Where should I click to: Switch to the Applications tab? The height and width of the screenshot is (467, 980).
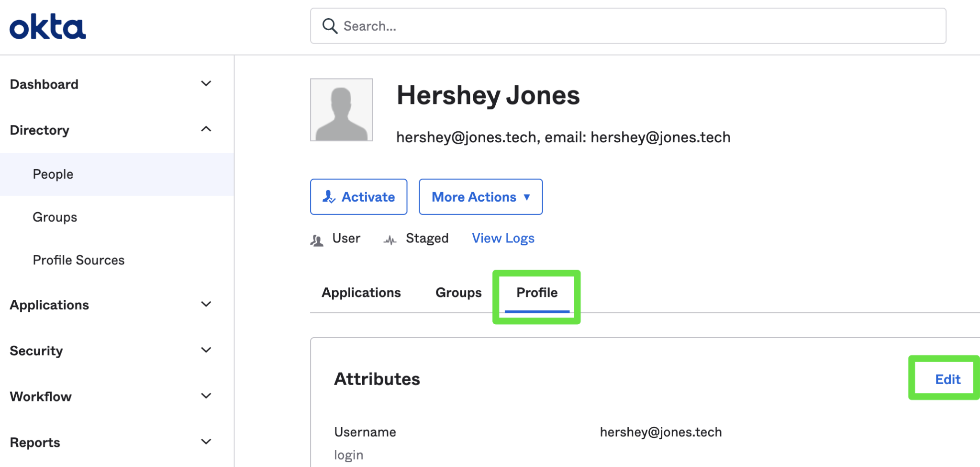click(361, 293)
